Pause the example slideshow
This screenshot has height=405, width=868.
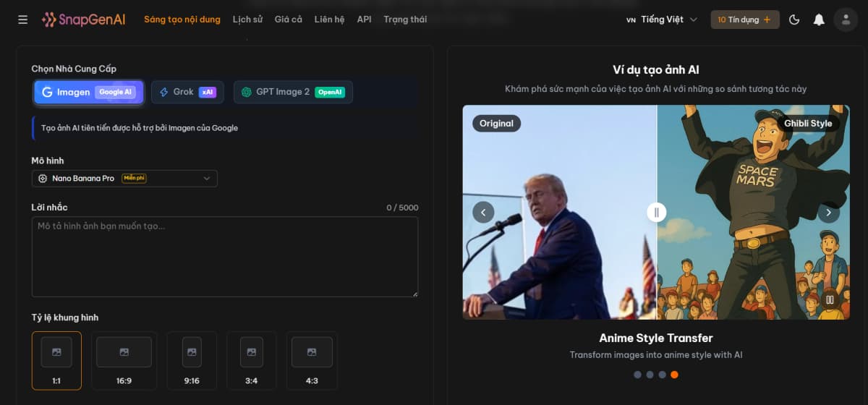click(x=830, y=299)
